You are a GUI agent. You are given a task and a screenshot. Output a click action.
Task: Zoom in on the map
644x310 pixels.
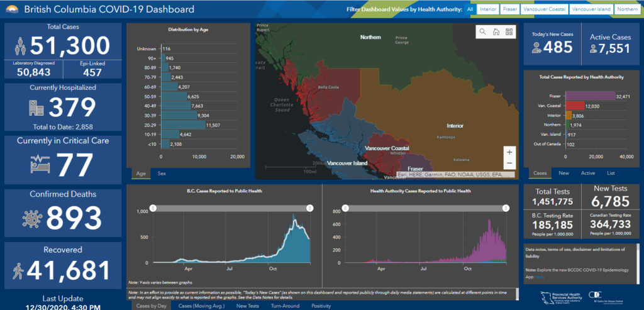509,152
